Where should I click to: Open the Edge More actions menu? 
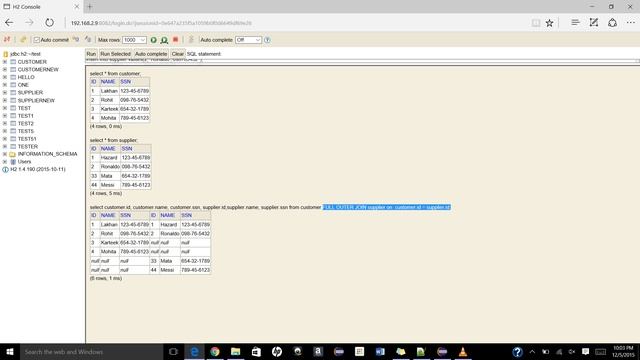click(x=631, y=23)
